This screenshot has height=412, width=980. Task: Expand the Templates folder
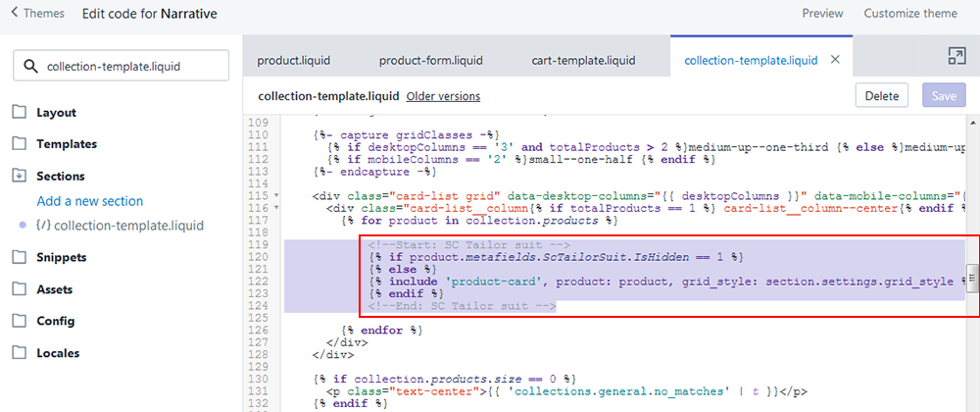[66, 144]
